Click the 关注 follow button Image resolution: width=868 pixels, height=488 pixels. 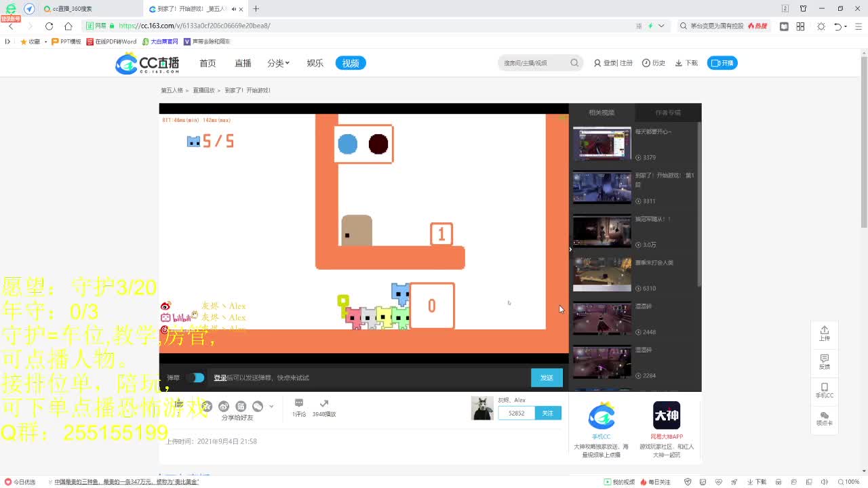point(548,413)
